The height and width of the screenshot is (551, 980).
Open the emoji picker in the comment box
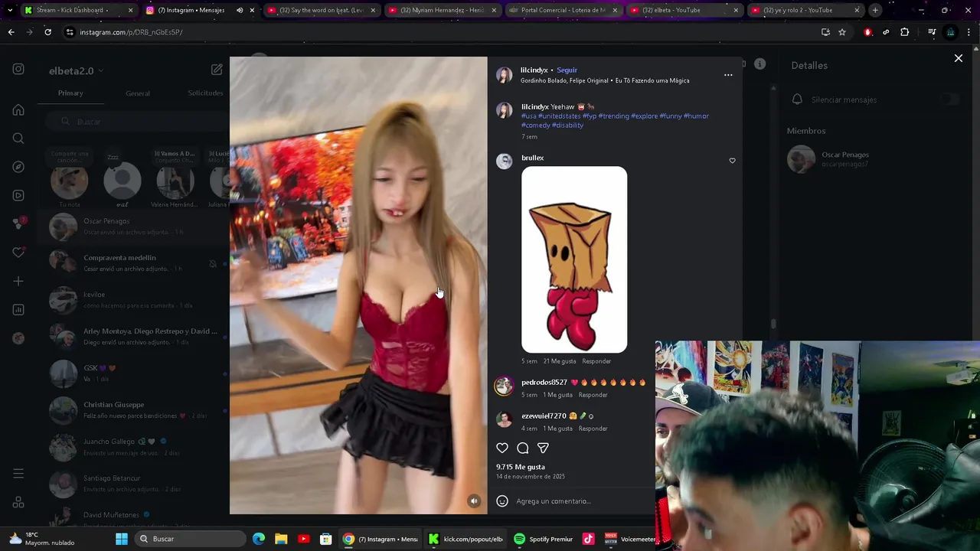(502, 501)
